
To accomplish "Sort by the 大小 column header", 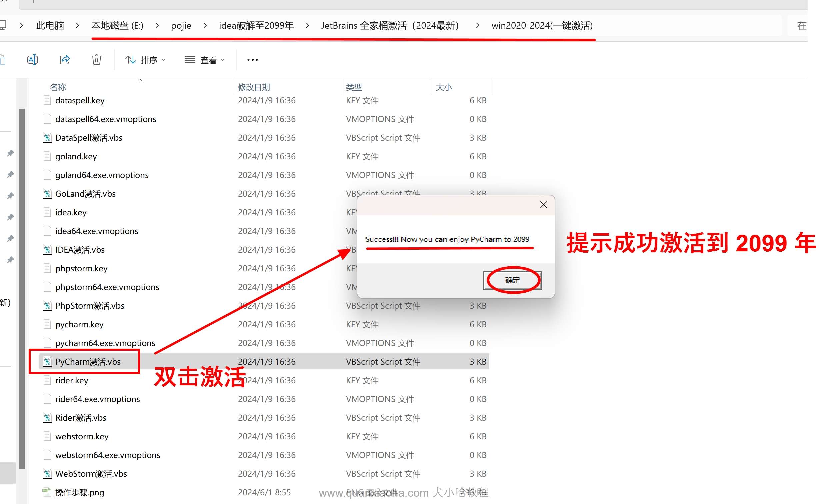I will pyautogui.click(x=444, y=87).
